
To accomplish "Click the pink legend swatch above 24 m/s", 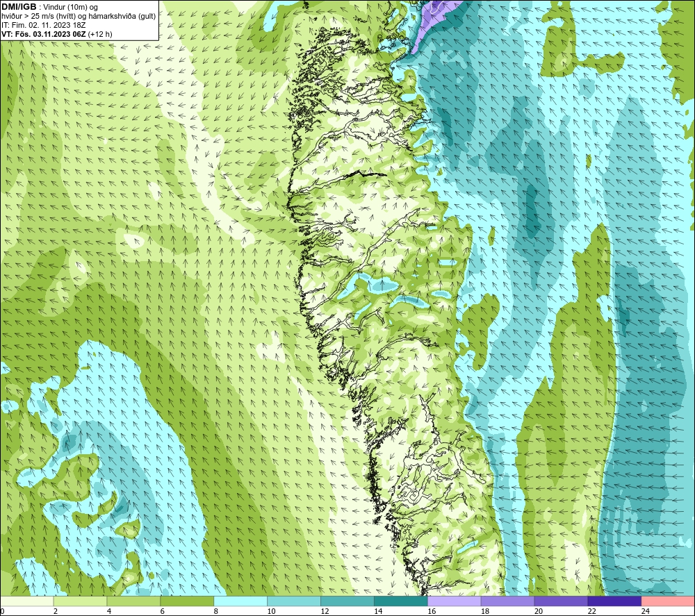I will (x=668, y=601).
